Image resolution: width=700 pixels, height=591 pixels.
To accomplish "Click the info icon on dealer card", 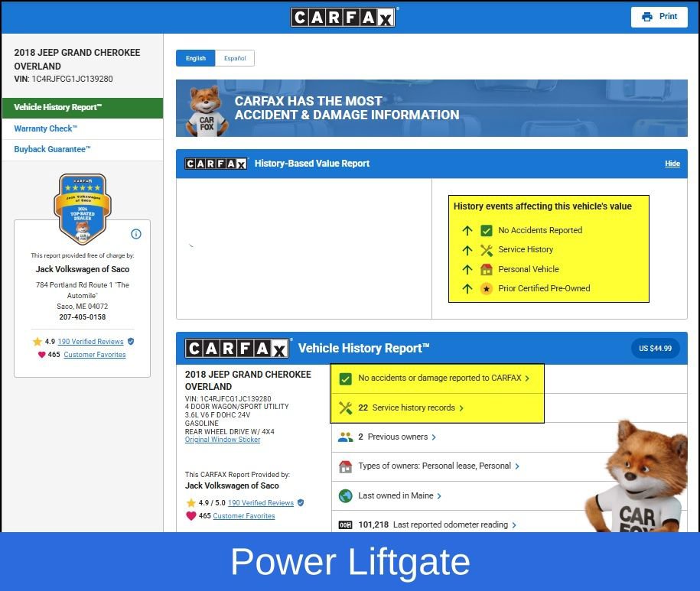I will pos(136,234).
